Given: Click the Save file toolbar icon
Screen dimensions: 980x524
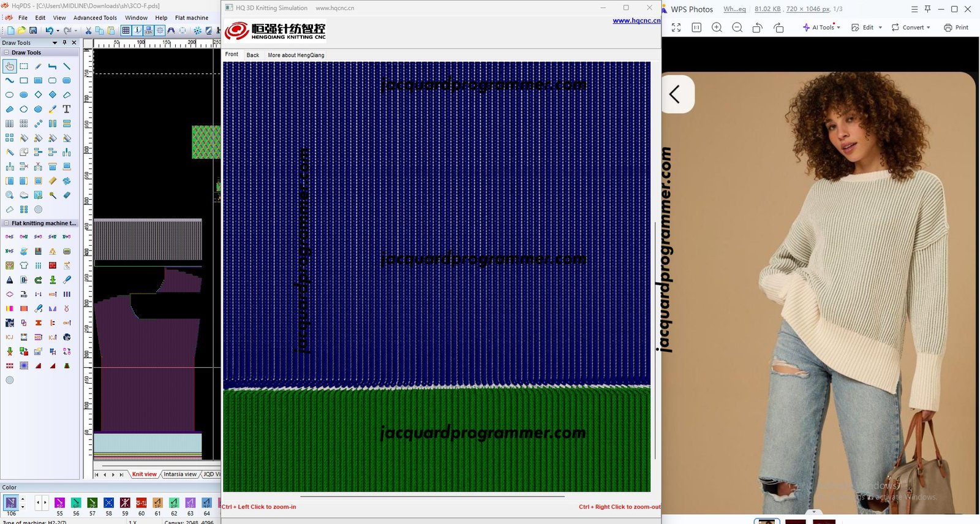Looking at the screenshot, I should click(33, 31).
